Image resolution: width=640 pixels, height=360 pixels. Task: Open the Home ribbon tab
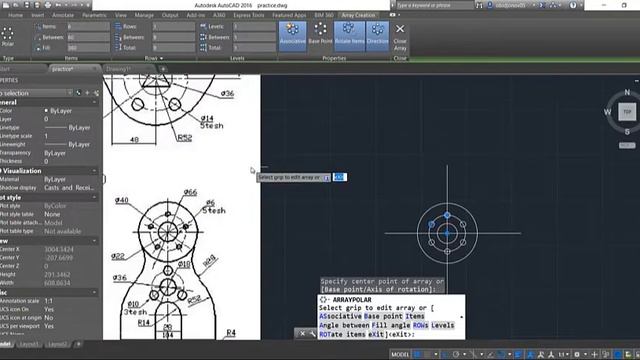click(x=16, y=15)
